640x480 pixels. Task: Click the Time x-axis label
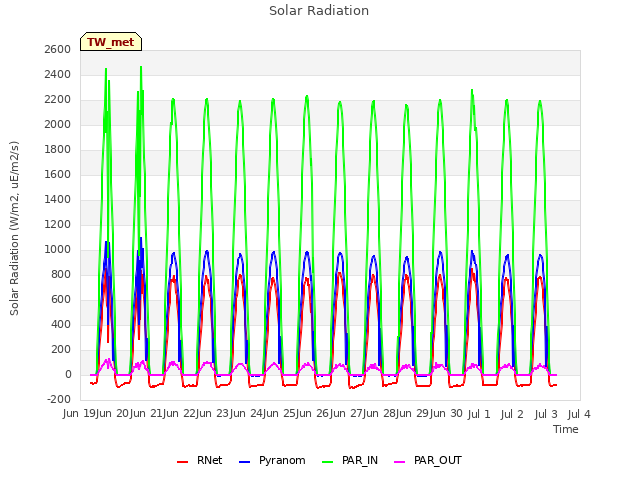tap(566, 429)
